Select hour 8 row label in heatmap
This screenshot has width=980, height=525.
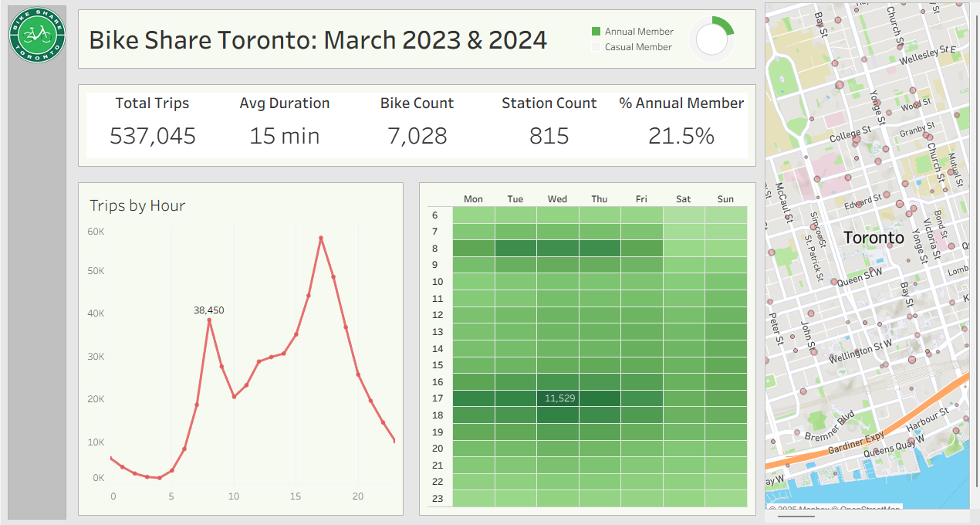point(436,249)
